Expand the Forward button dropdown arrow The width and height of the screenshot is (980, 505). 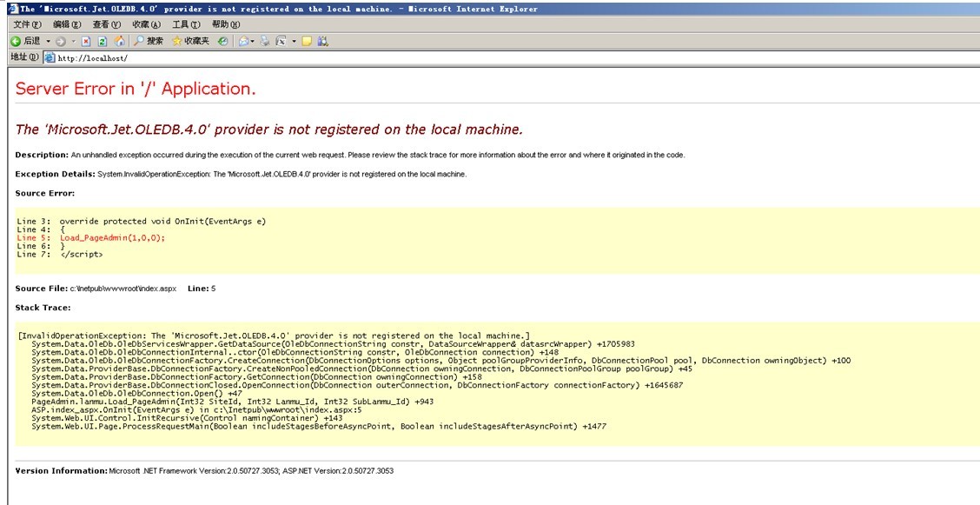[73, 41]
